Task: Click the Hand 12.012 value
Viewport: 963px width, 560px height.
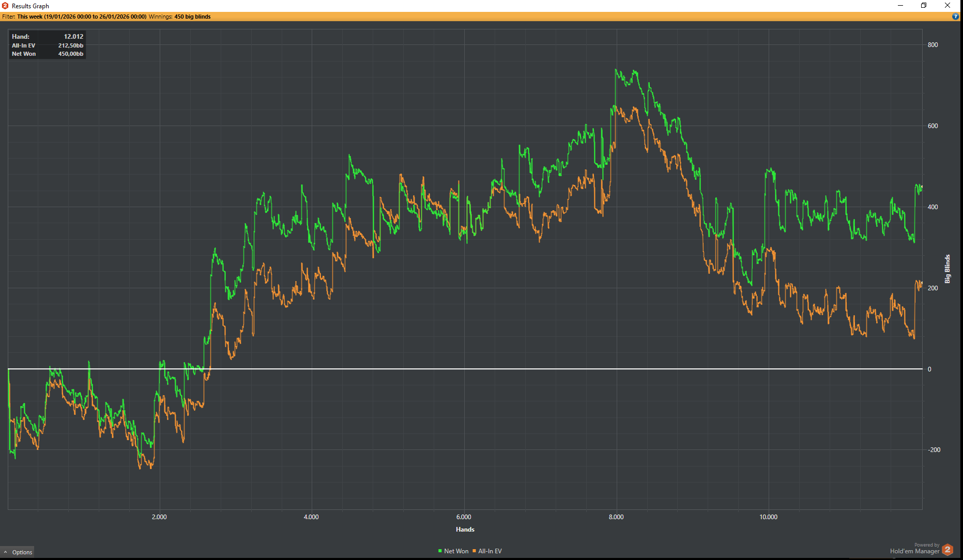Action: 73,37
